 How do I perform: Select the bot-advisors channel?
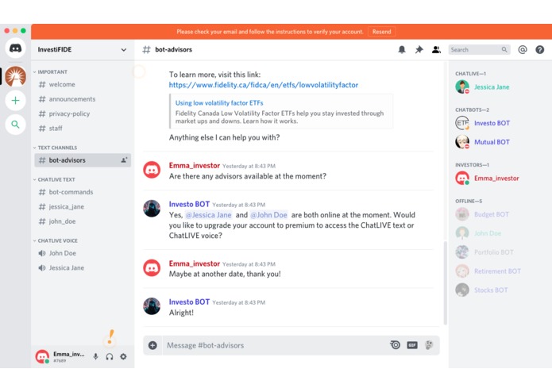tap(83, 160)
